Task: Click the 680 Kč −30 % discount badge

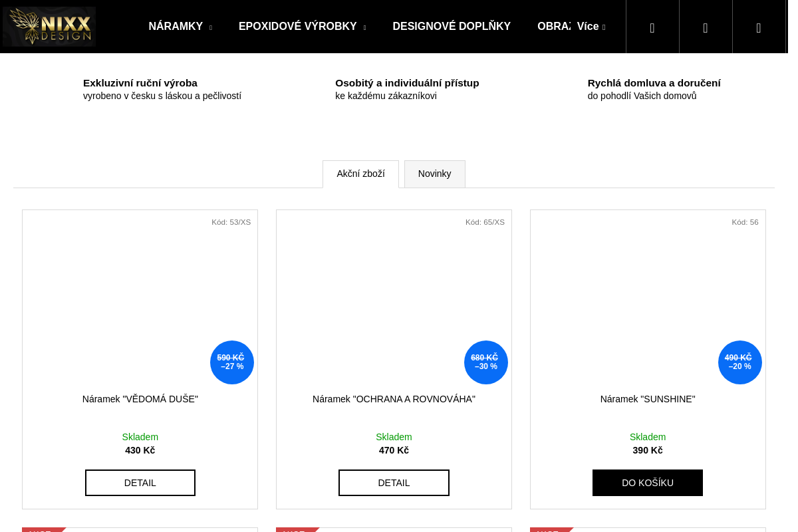Action: point(485,362)
